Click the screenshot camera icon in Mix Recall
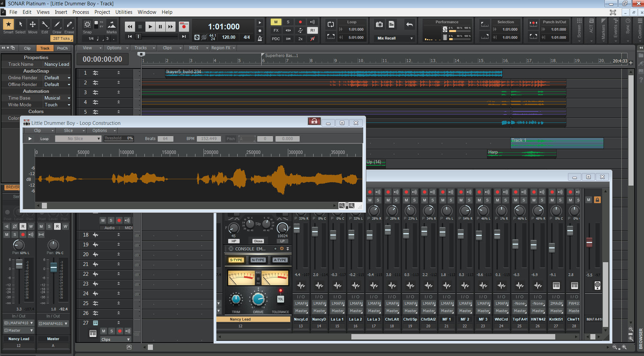Image resolution: width=644 pixels, height=356 pixels. click(x=379, y=24)
